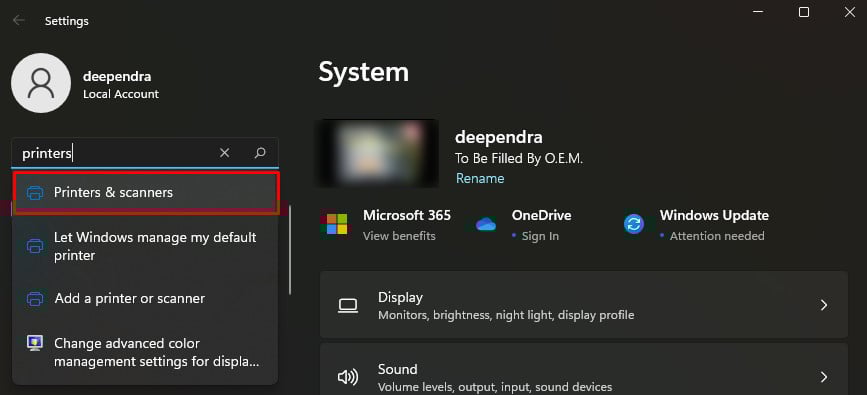867x395 pixels.
Task: Click the deependra Local Account name
Action: 121,85
